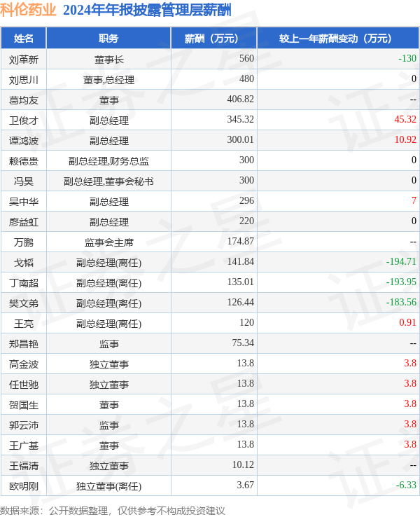Click the salary value 75.34
This screenshot has height=517, width=420.
[x=243, y=343]
